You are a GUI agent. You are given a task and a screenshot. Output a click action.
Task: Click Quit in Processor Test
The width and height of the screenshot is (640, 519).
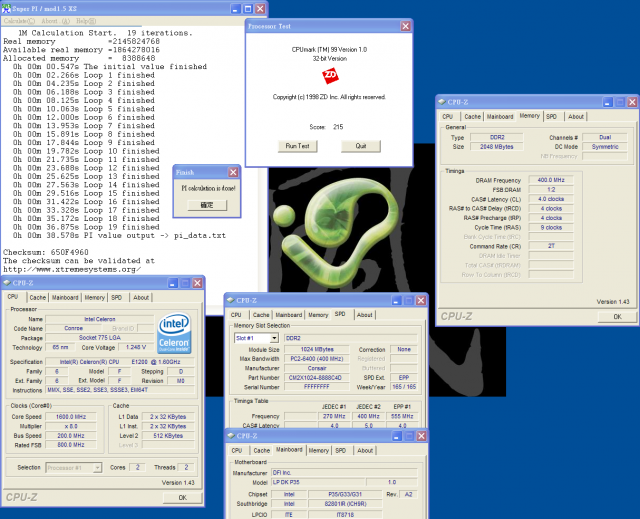point(361,146)
